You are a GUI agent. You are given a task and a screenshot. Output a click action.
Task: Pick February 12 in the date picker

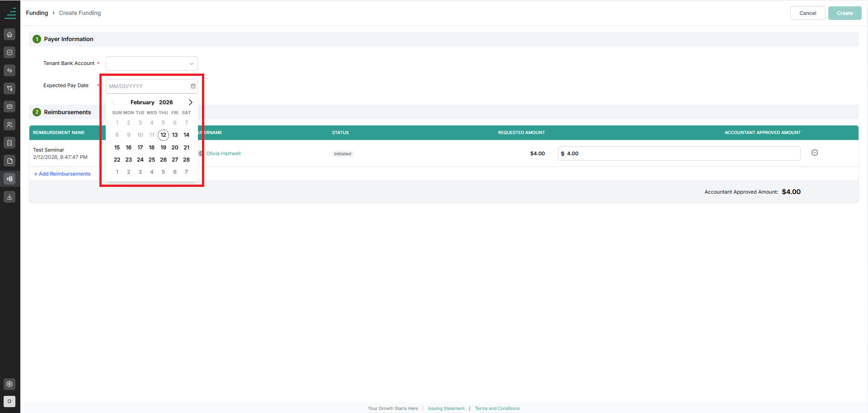[163, 135]
